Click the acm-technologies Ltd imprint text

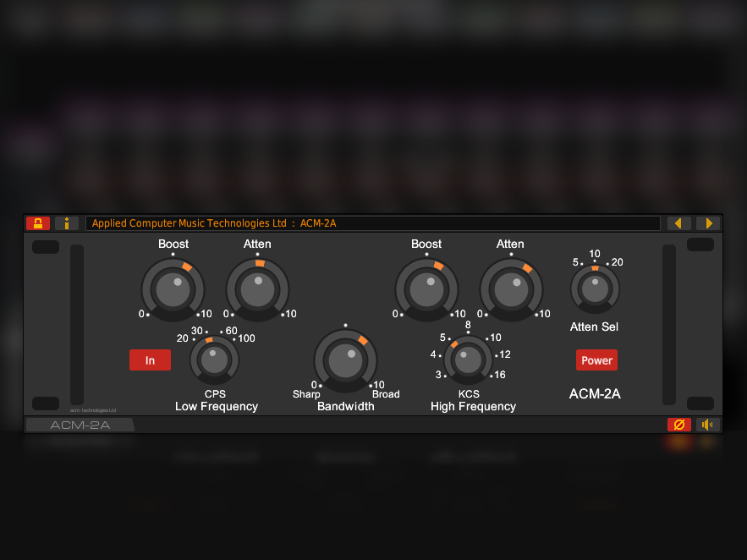93,409
